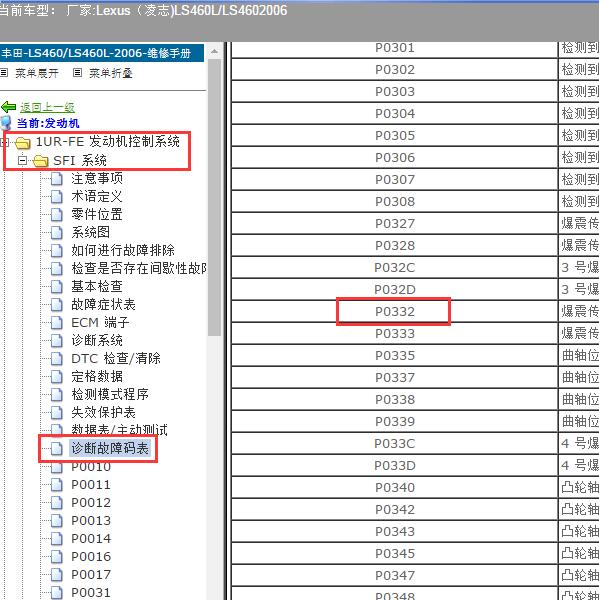Screen dimensions: 599x600
Task: Click the left tree panel scrollbar thumb
Action: coord(214,197)
